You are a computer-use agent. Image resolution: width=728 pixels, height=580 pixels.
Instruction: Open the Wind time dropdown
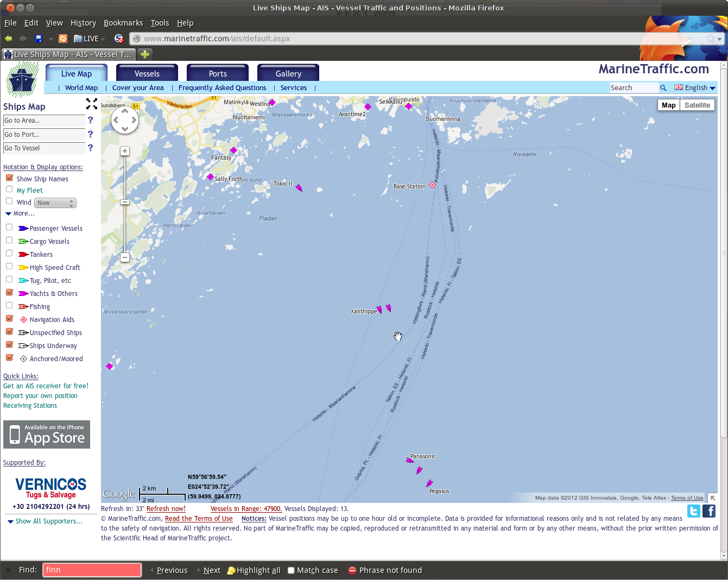point(55,203)
